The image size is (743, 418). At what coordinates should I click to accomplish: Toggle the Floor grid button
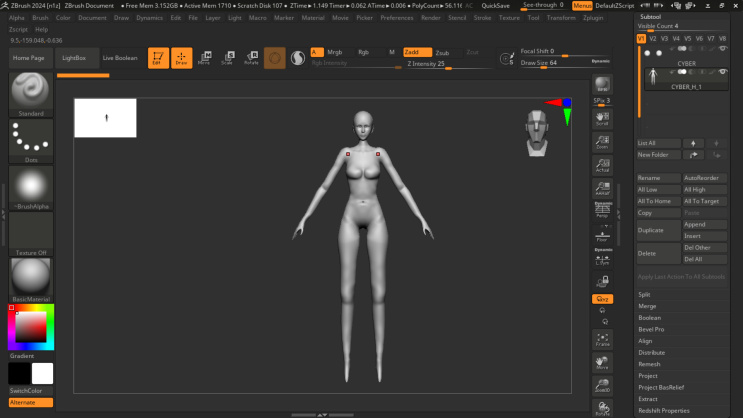click(x=602, y=235)
